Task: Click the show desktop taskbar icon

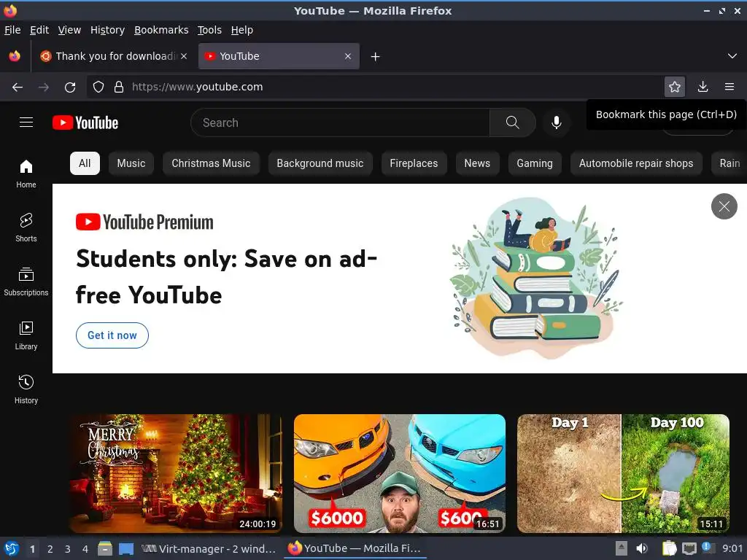Action: point(125,548)
